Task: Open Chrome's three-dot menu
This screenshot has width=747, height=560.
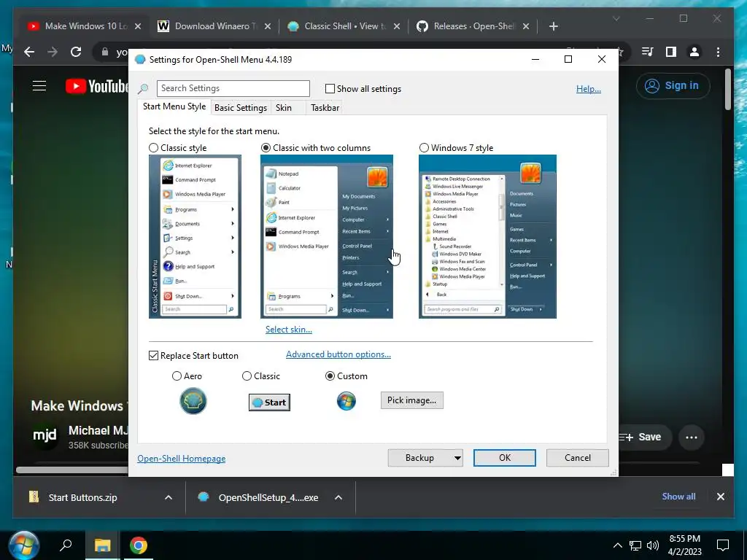Action: (718, 52)
